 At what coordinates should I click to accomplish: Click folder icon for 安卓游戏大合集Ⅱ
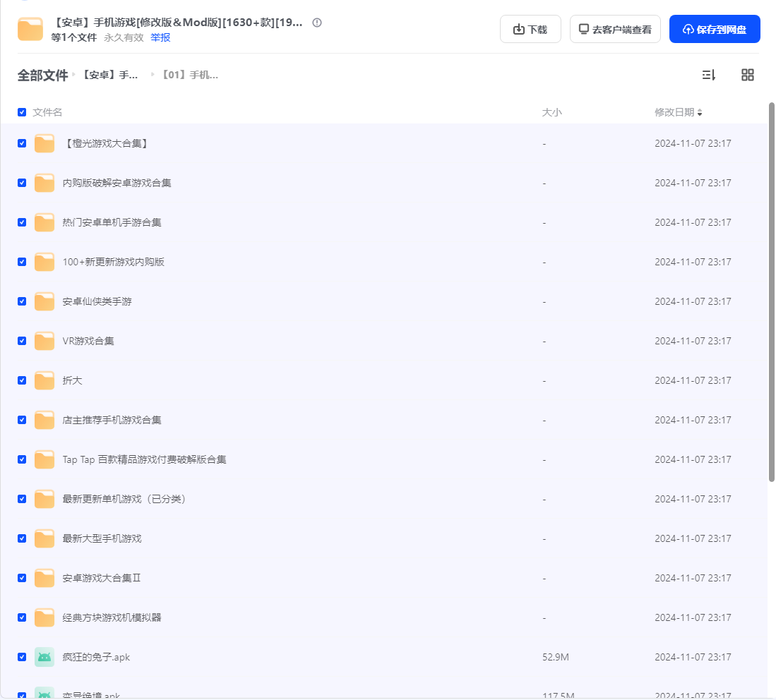tap(44, 578)
